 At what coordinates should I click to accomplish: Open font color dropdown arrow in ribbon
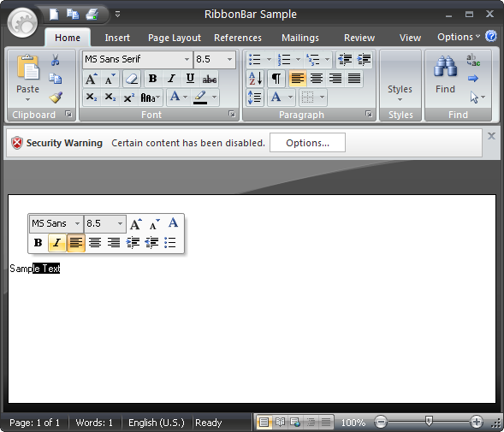tap(186, 97)
